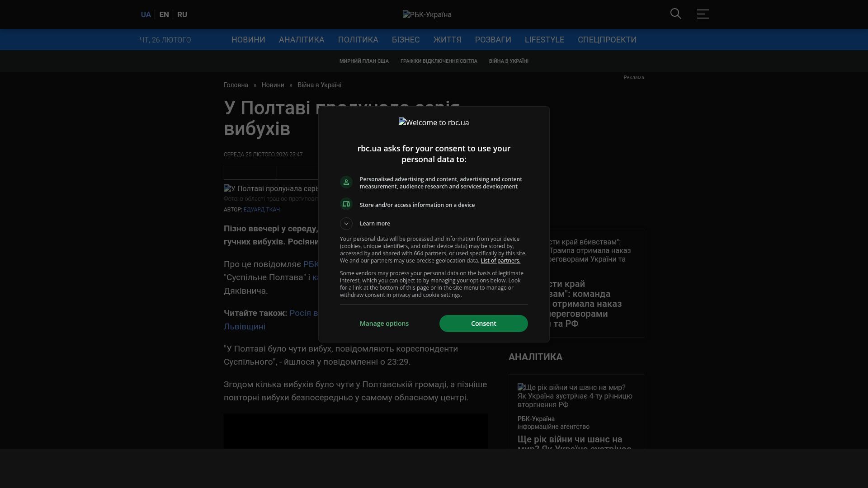868x488 pixels.
Task: Open the АНАЛІТИКА menu section
Action: pos(302,40)
